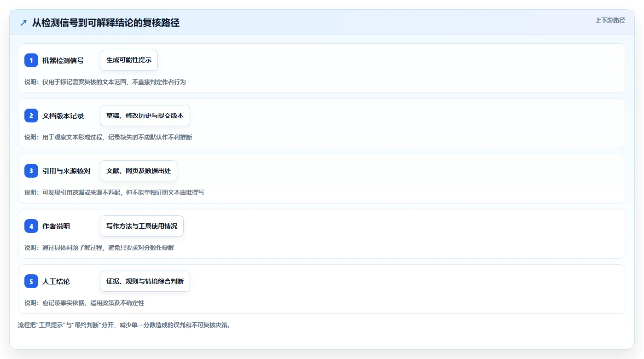Viewport: 644px width, 359px height.
Task: Click the arrow icon beside the title
Action: [23, 23]
